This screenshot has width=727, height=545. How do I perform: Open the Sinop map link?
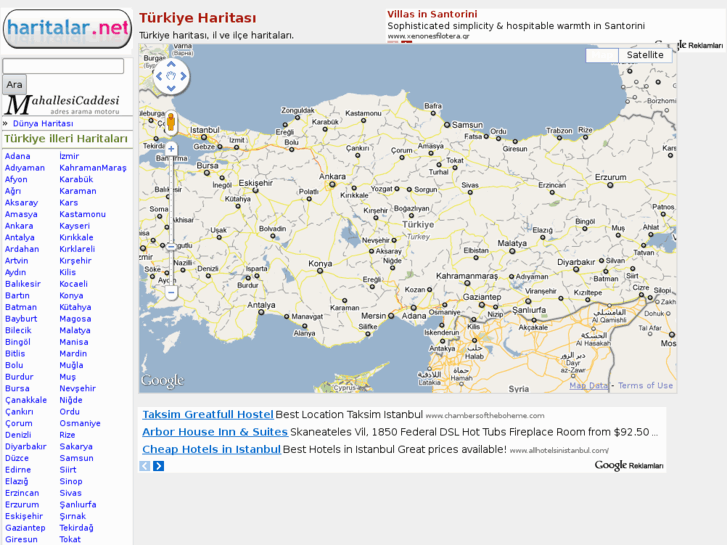(71, 481)
